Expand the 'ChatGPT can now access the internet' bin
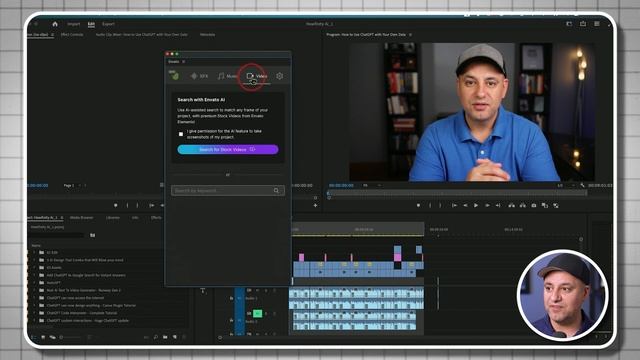Image resolution: width=640 pixels, height=360 pixels. pyautogui.click(x=34, y=298)
